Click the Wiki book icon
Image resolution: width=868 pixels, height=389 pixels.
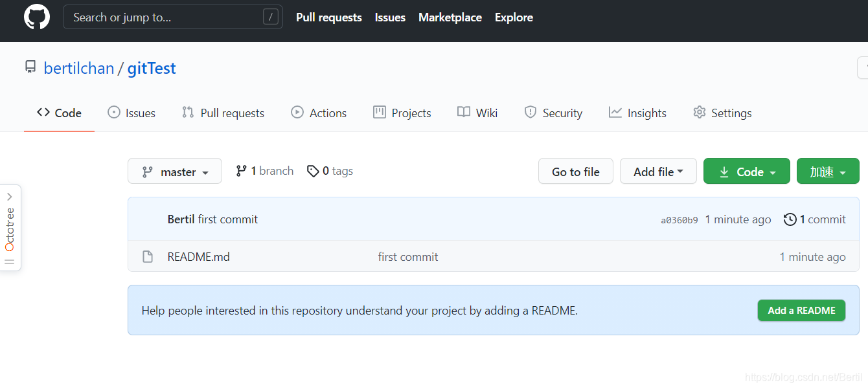[x=464, y=112]
